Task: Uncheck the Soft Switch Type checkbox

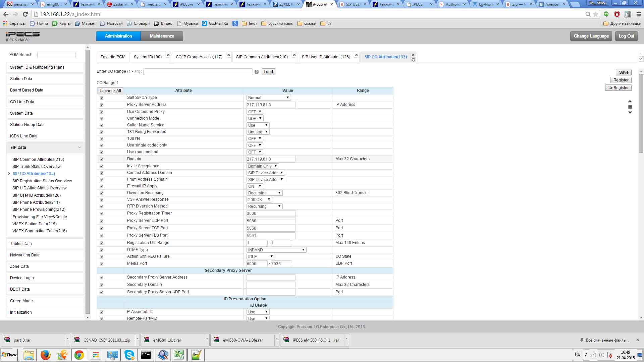Action: 102,98
